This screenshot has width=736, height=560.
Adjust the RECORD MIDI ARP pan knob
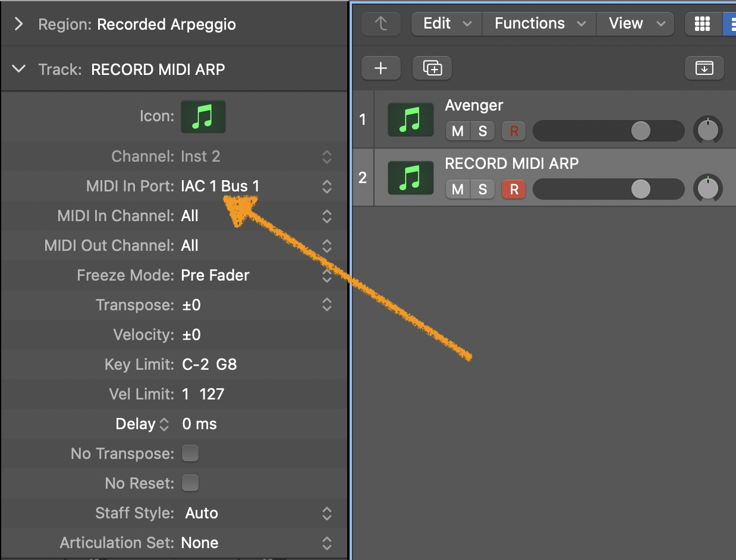click(x=707, y=188)
